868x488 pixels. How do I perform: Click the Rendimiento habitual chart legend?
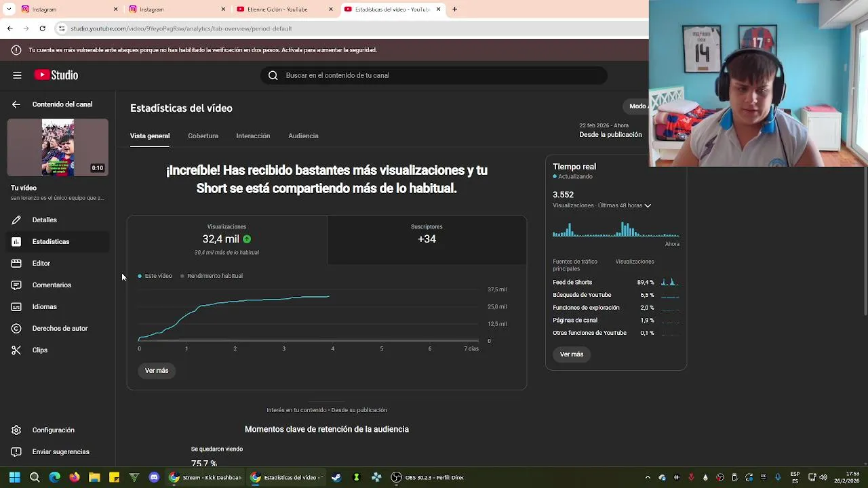point(212,276)
